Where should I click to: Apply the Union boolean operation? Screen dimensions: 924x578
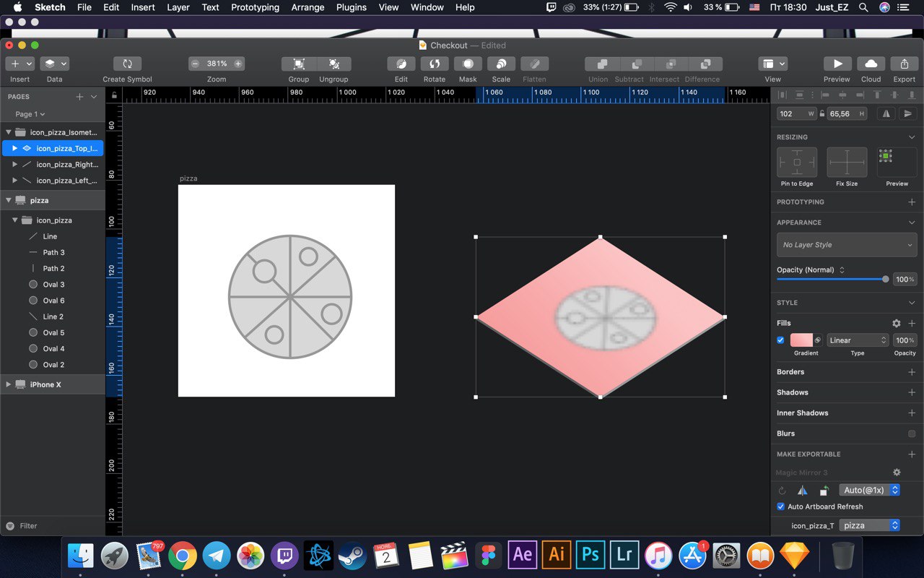tap(602, 64)
